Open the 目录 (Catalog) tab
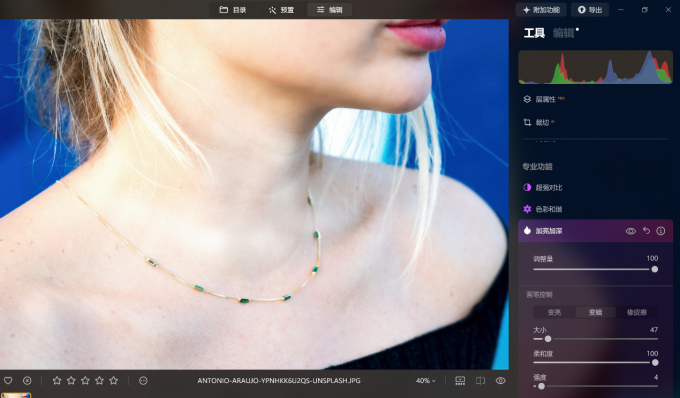This screenshot has height=398, width=680. click(233, 10)
